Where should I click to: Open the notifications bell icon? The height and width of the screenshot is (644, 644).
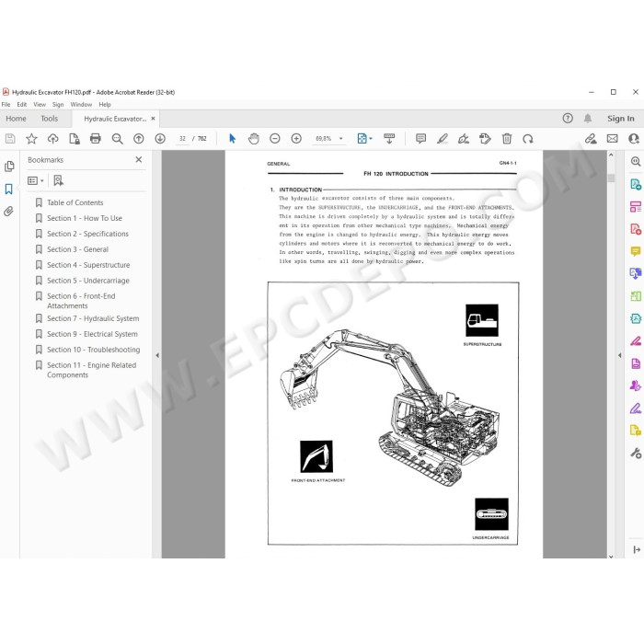pyautogui.click(x=588, y=119)
